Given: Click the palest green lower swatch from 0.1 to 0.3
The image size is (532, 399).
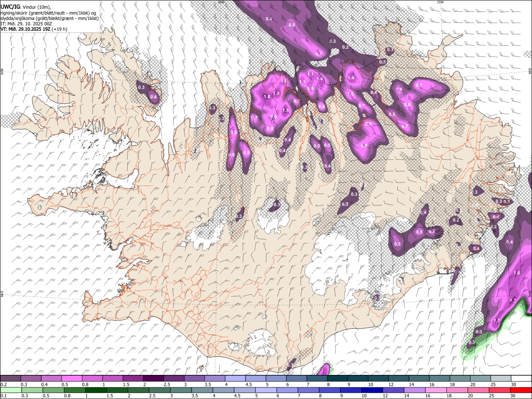Looking at the screenshot, I should pyautogui.click(x=10, y=390).
